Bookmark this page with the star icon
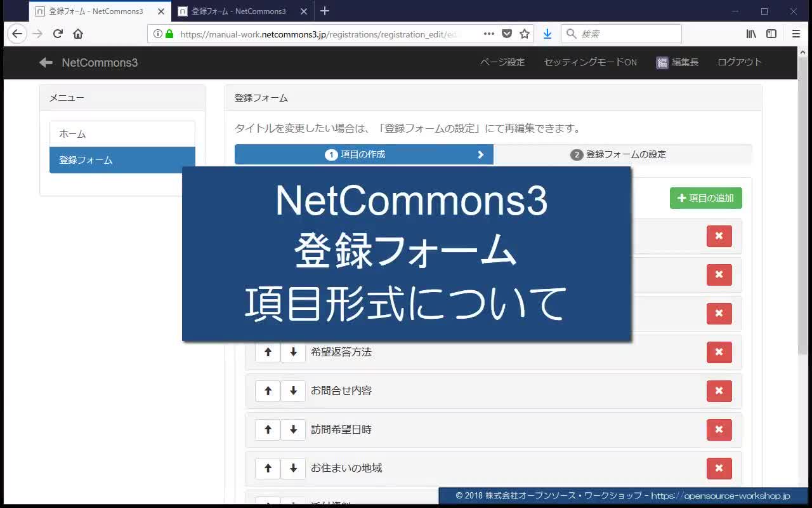 (x=525, y=34)
